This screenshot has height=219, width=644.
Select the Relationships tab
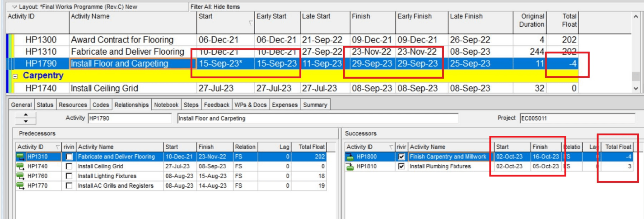click(x=131, y=105)
